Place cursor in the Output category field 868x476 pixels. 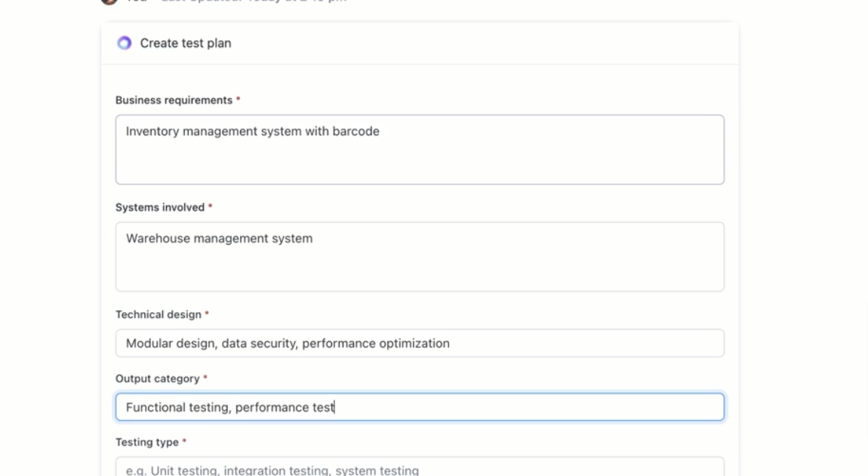(420, 407)
